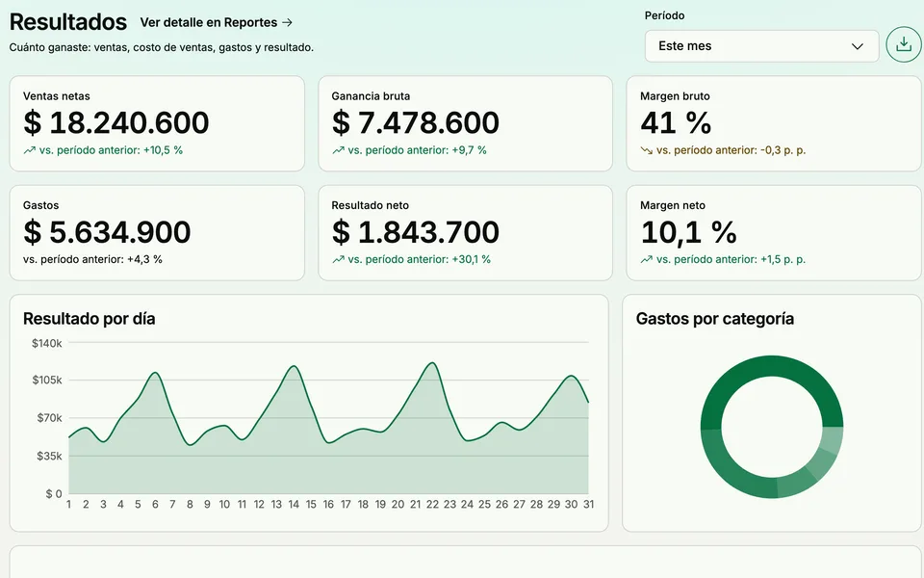This screenshot has height=578, width=924.
Task: Click the $35k axis label
Action: point(49,456)
